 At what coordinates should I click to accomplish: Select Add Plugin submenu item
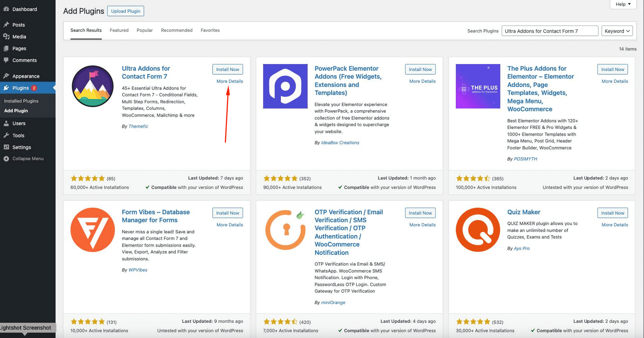(x=16, y=111)
